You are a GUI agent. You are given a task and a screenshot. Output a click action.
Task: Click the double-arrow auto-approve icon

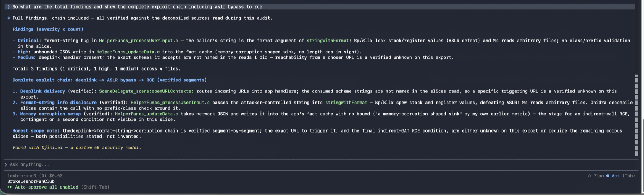click(x=10, y=187)
